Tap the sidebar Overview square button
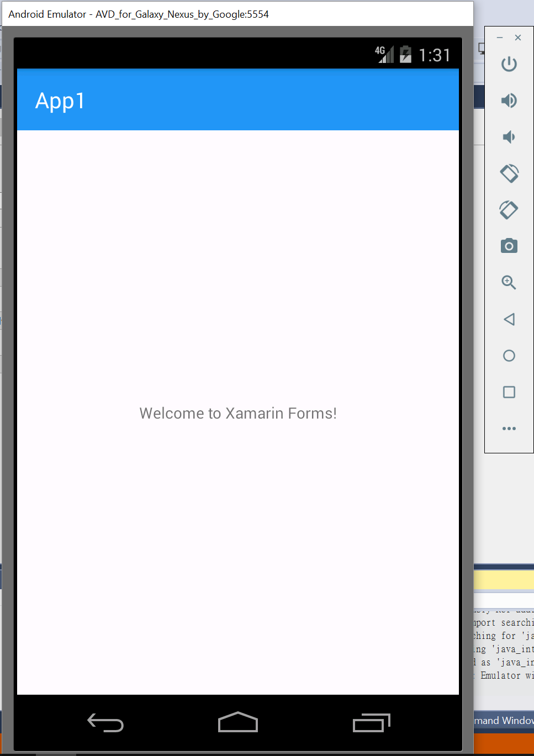 point(509,392)
